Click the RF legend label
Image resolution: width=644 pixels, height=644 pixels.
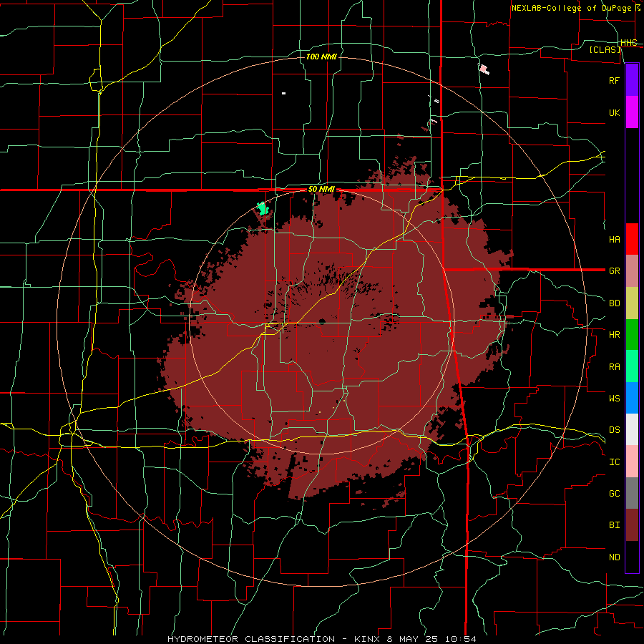click(614, 80)
